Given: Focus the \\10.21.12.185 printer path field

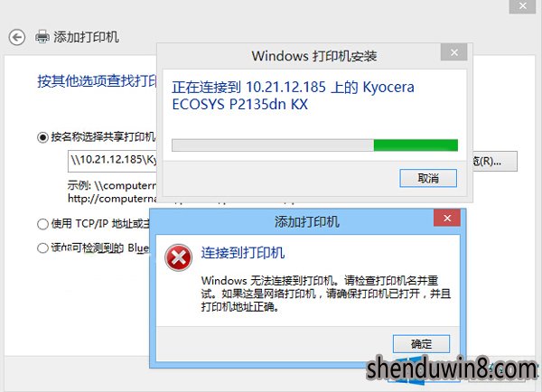Looking at the screenshot, I should (112, 161).
